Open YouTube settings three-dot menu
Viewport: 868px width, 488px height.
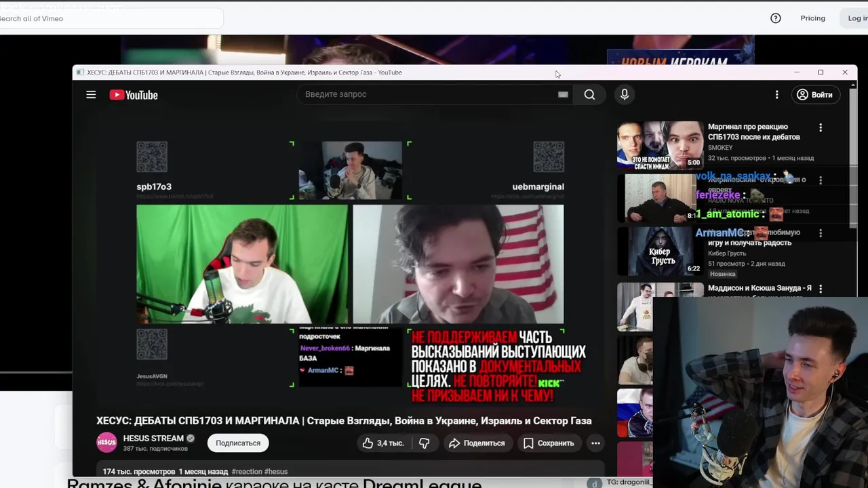(x=776, y=95)
